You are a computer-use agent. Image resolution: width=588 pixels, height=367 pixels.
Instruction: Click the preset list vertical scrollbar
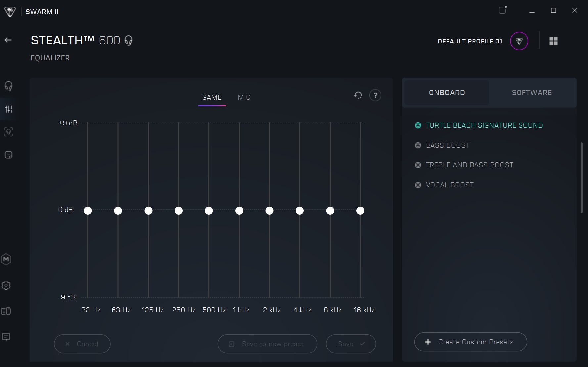[x=581, y=178]
